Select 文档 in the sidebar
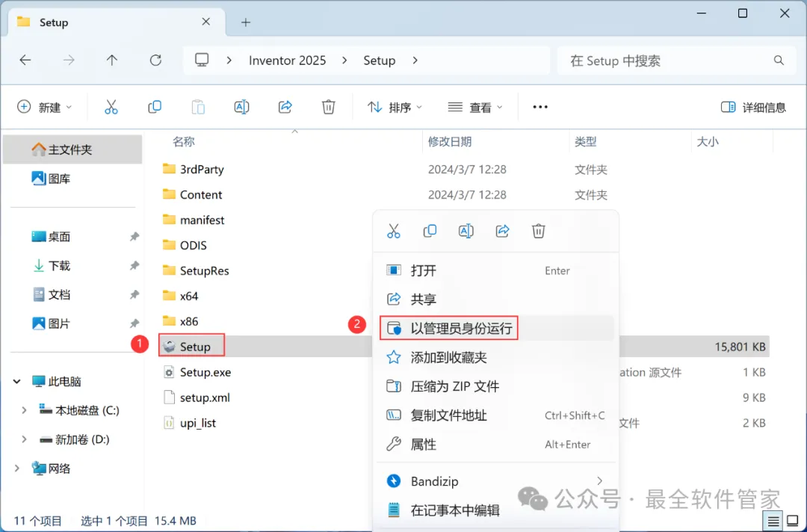Viewport: 807px width, 532px height. pyautogui.click(x=72, y=294)
